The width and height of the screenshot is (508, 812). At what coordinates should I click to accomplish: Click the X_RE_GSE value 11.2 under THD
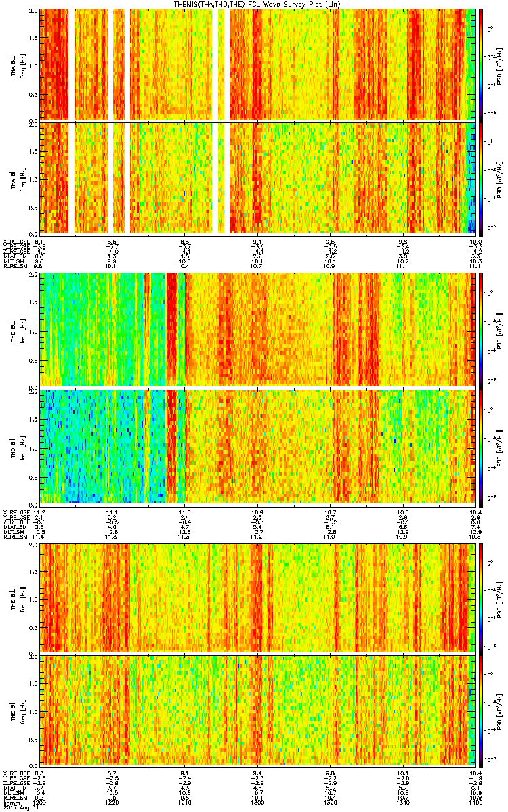39,512
